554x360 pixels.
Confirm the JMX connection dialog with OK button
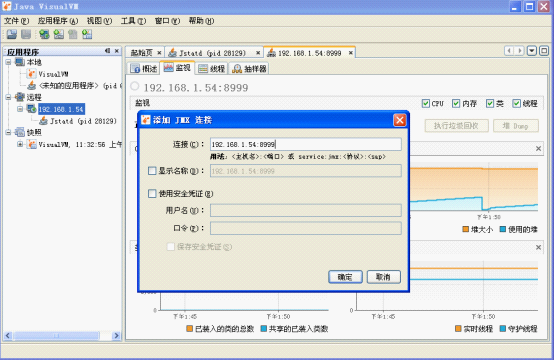pyautogui.click(x=345, y=277)
